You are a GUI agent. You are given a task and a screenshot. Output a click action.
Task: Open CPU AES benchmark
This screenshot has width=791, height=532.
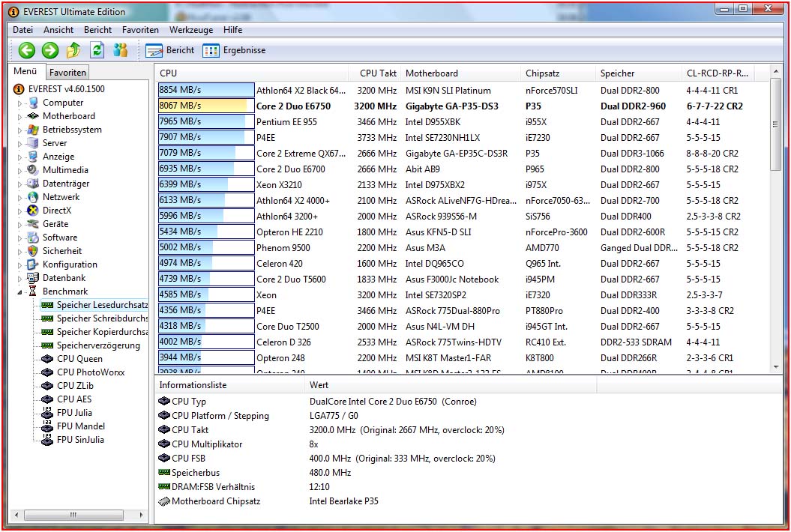point(67,399)
